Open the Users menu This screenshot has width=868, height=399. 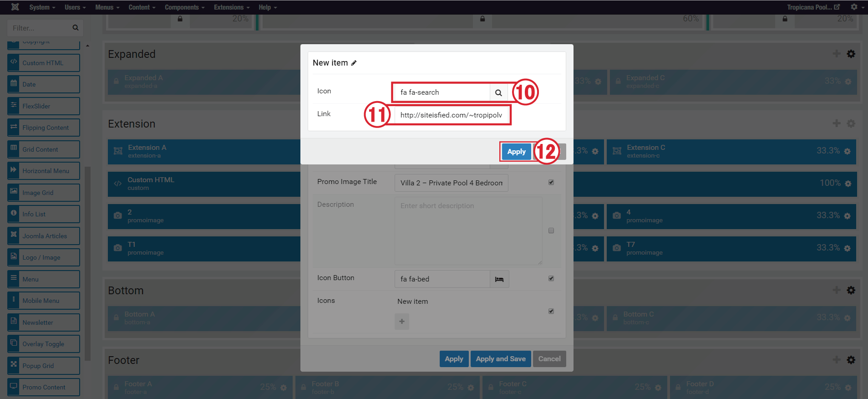(76, 7)
